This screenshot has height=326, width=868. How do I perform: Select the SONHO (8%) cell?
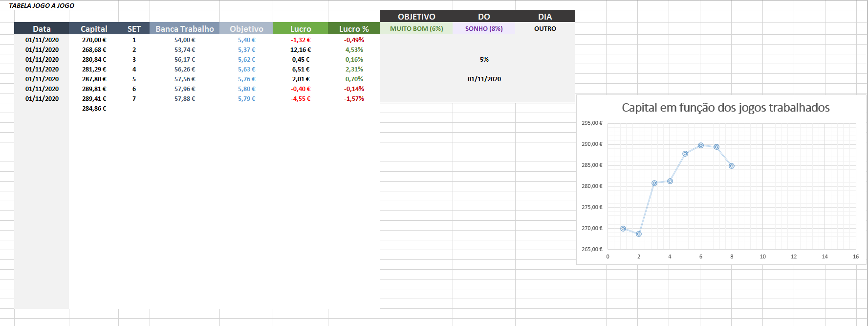point(484,28)
